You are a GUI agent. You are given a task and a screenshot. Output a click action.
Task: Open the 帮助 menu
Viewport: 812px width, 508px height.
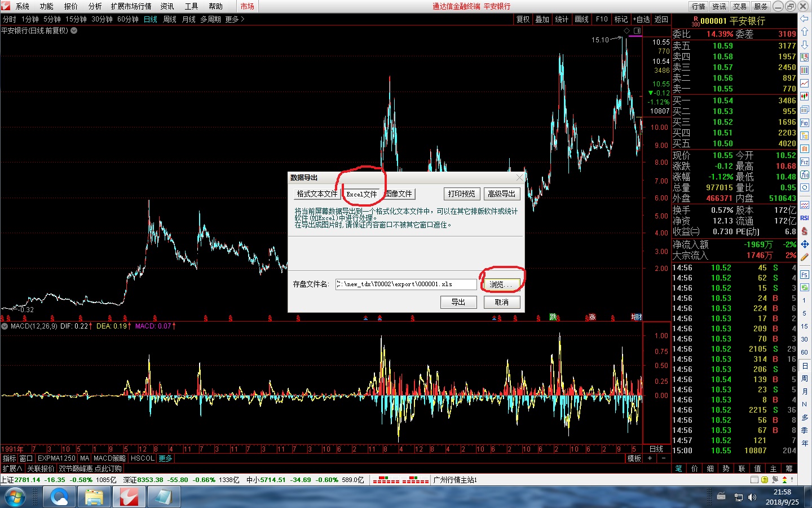[x=215, y=6]
